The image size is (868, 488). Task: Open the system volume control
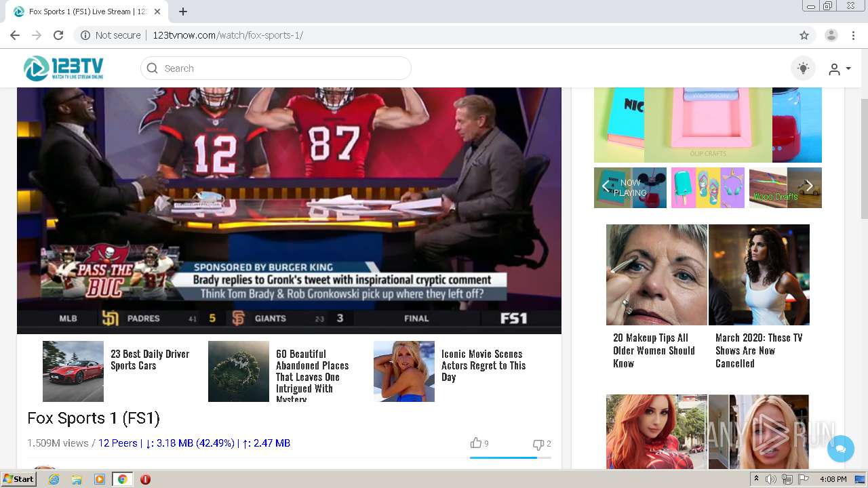pos(771,479)
